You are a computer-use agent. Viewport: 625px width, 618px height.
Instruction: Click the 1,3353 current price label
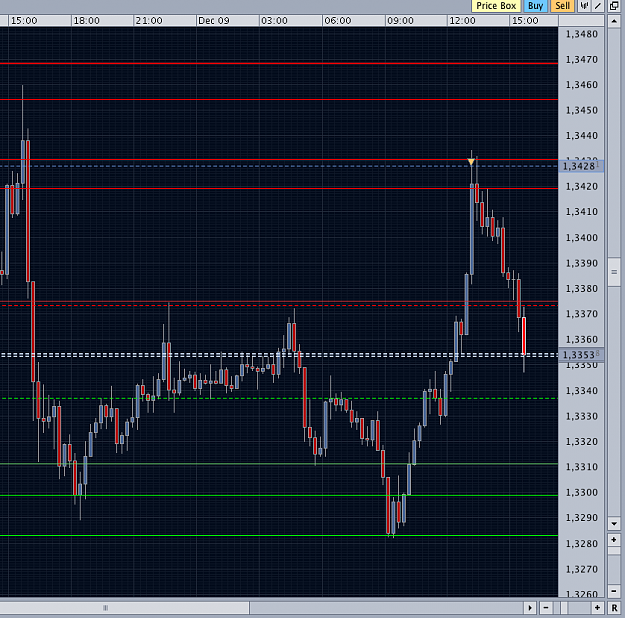[581, 355]
